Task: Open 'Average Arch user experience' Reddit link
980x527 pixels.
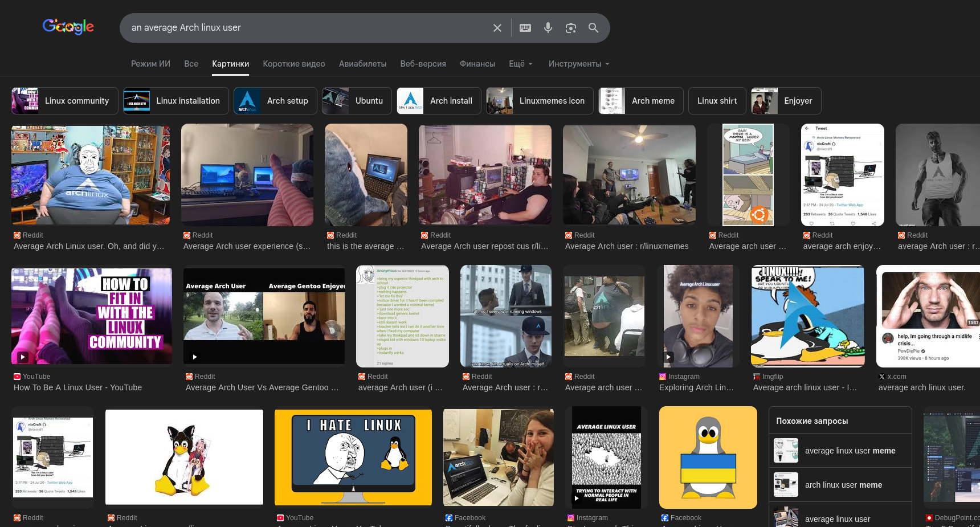Action: point(247,246)
